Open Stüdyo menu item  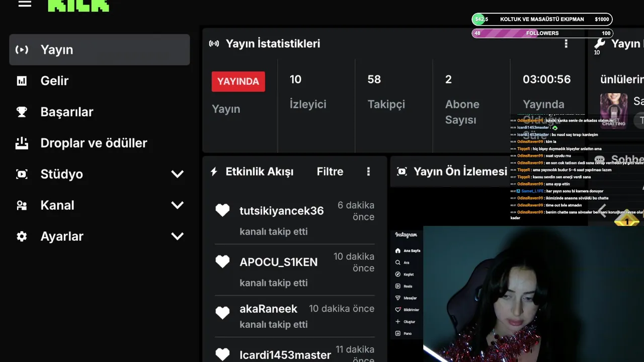(x=100, y=174)
